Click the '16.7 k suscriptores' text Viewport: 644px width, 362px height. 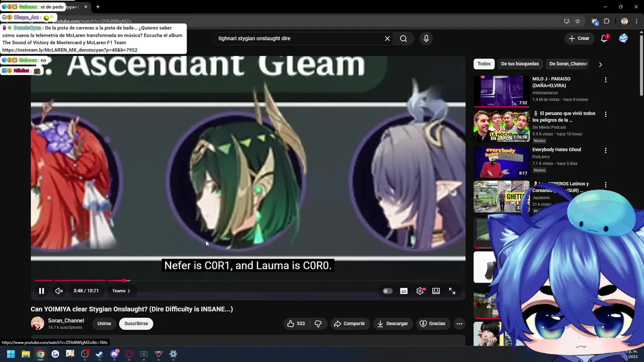[x=65, y=327]
